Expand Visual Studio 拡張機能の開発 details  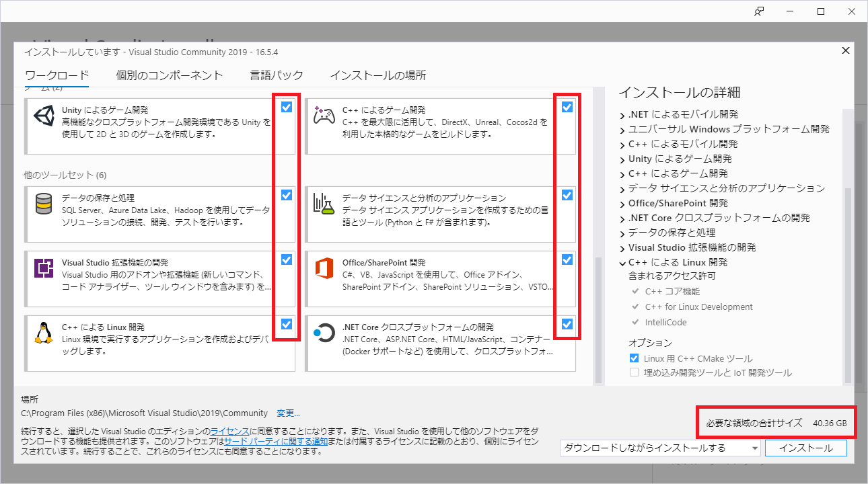(622, 248)
